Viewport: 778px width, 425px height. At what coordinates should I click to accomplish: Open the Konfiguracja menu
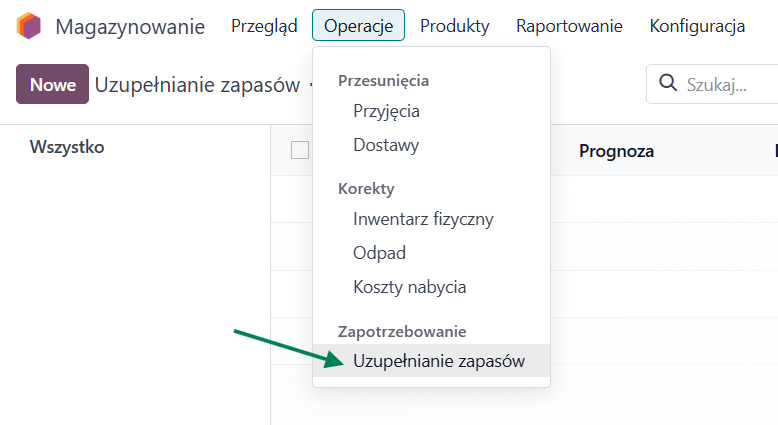click(x=697, y=26)
